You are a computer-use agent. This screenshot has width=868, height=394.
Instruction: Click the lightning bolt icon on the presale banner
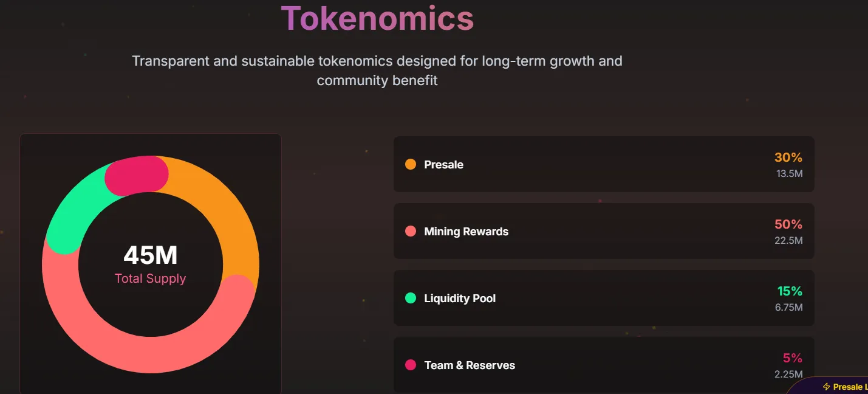[x=826, y=387]
